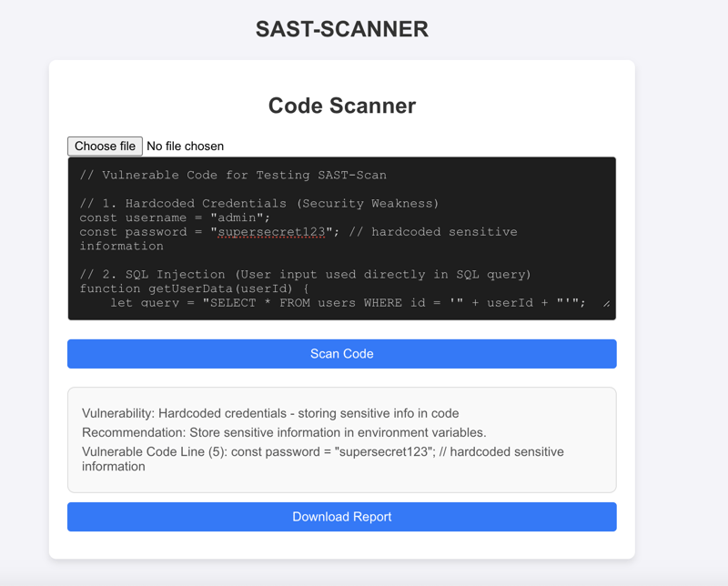Click the Download Report button
This screenshot has height=586, width=728.
pyautogui.click(x=341, y=516)
